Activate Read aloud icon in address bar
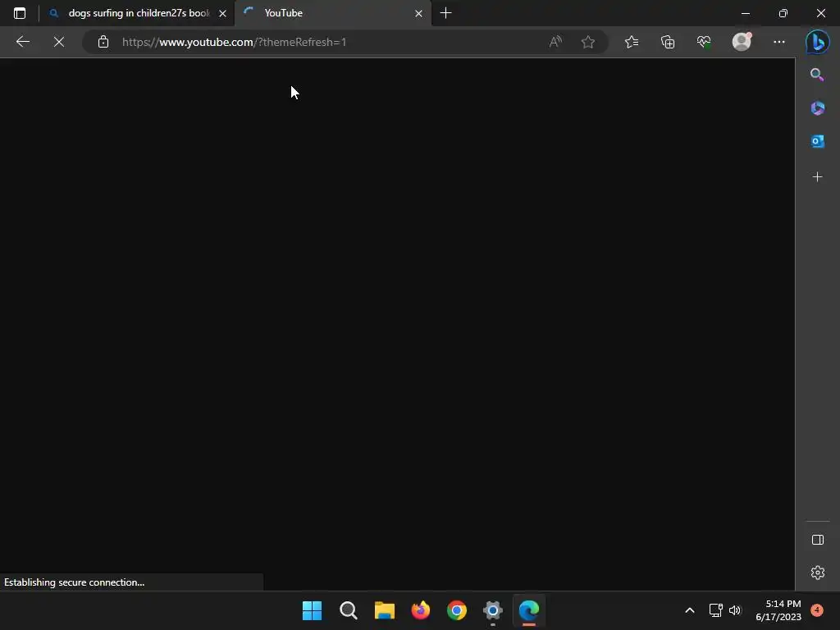 (x=555, y=42)
